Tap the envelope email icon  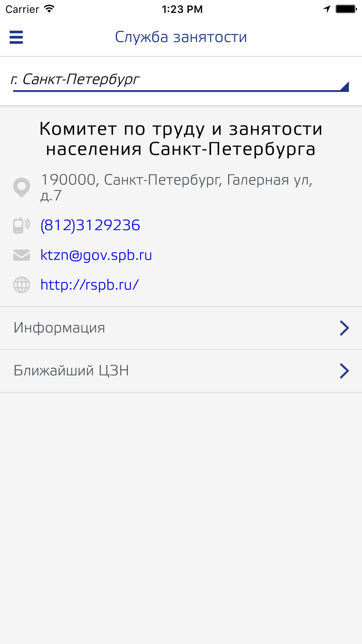22,255
